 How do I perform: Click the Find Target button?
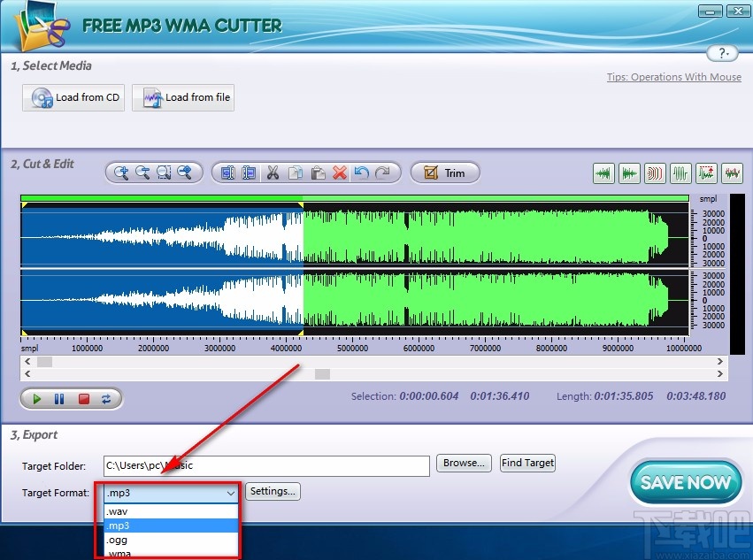point(527,463)
